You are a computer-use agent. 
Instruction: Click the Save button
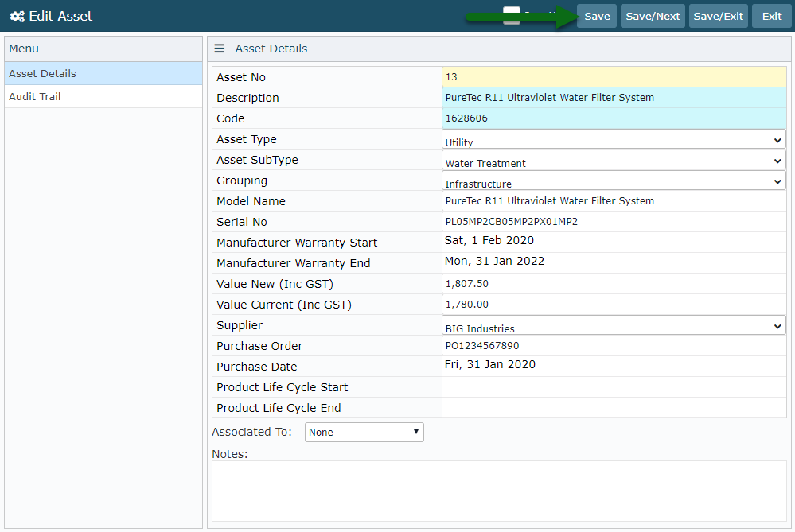[x=597, y=16]
